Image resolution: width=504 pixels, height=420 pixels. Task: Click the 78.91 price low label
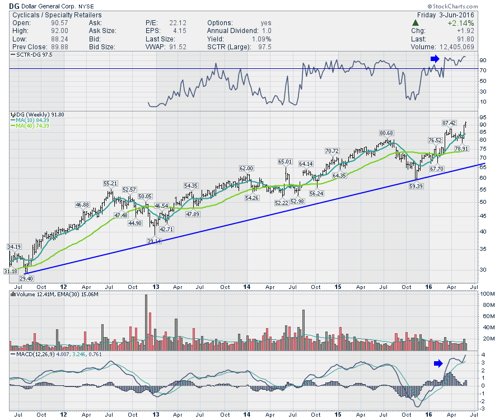pos(461,148)
